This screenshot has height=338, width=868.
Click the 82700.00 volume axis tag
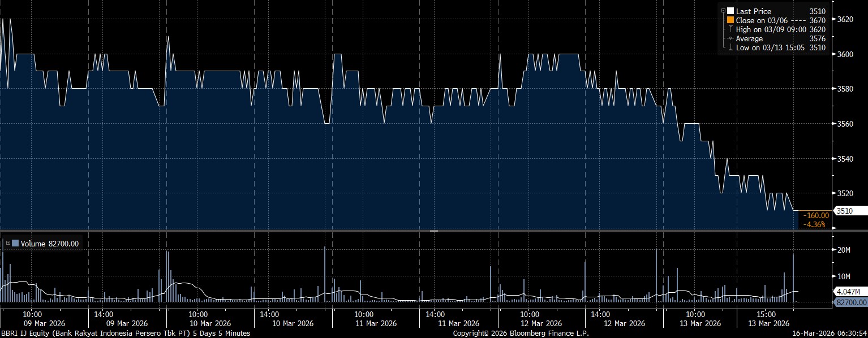tap(850, 303)
